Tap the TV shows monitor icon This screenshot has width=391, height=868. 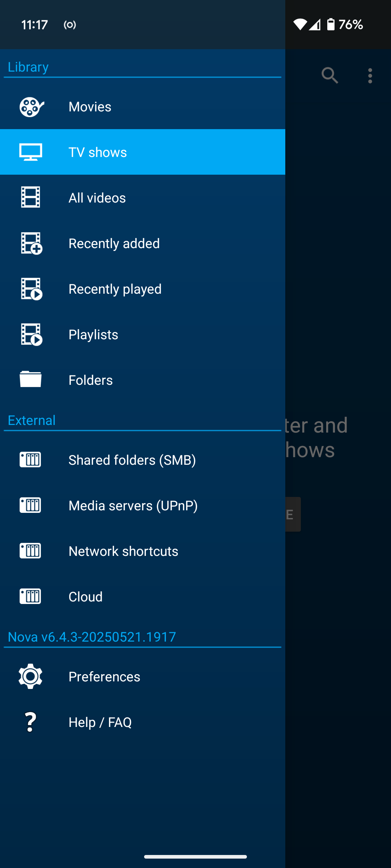[31, 152]
